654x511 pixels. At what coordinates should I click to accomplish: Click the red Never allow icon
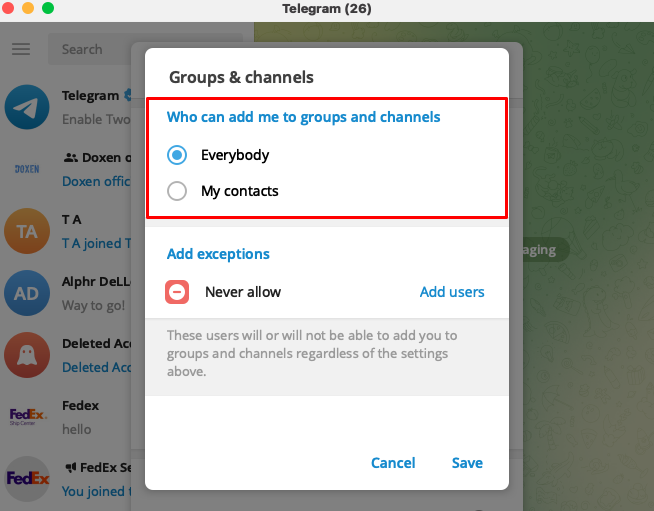[x=177, y=292]
